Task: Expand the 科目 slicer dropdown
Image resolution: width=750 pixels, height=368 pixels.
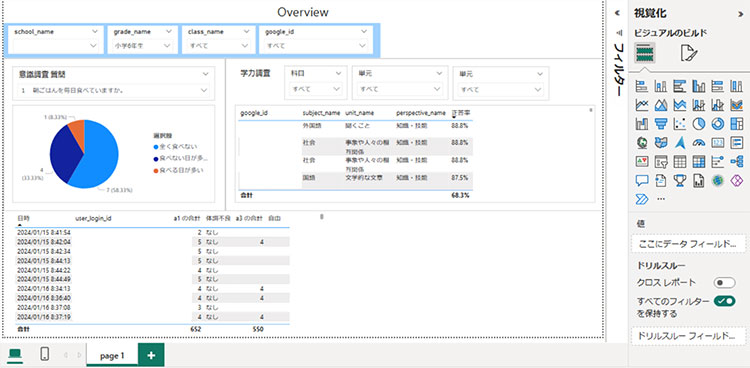Action: point(315,89)
